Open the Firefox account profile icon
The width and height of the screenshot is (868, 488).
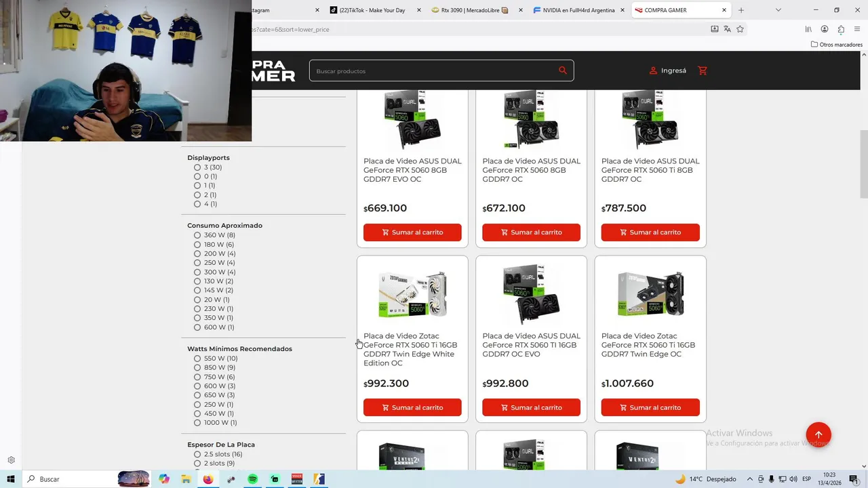point(825,29)
